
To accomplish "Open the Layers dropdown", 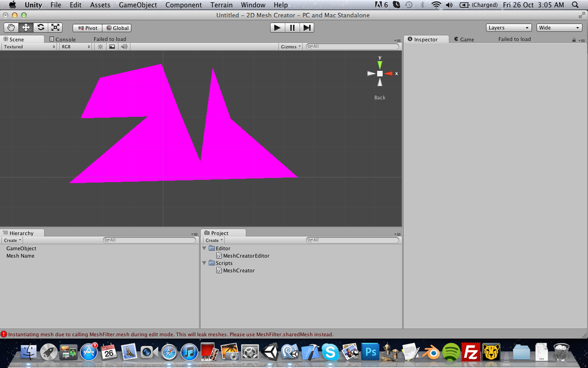I will (508, 27).
